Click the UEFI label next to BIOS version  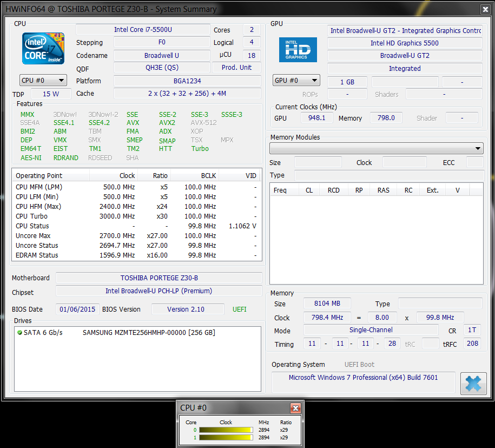coord(239,309)
